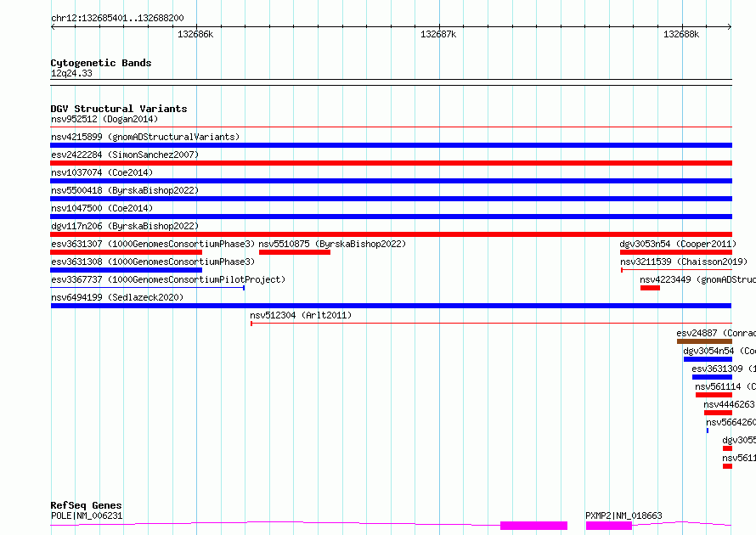Open the dgv117n206 (ByrskaBishop2022) label
756x535 pixels.
point(125,226)
